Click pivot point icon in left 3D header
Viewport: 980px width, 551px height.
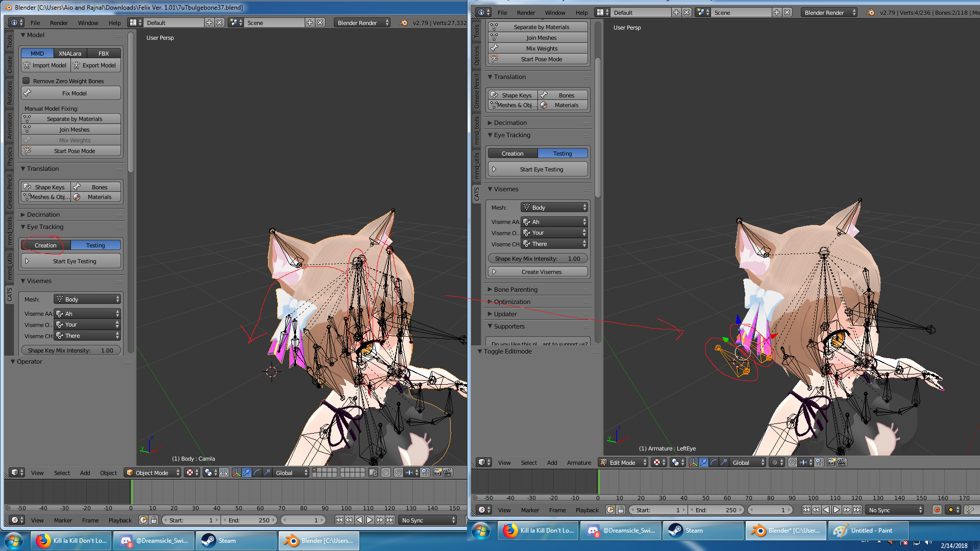(208, 473)
